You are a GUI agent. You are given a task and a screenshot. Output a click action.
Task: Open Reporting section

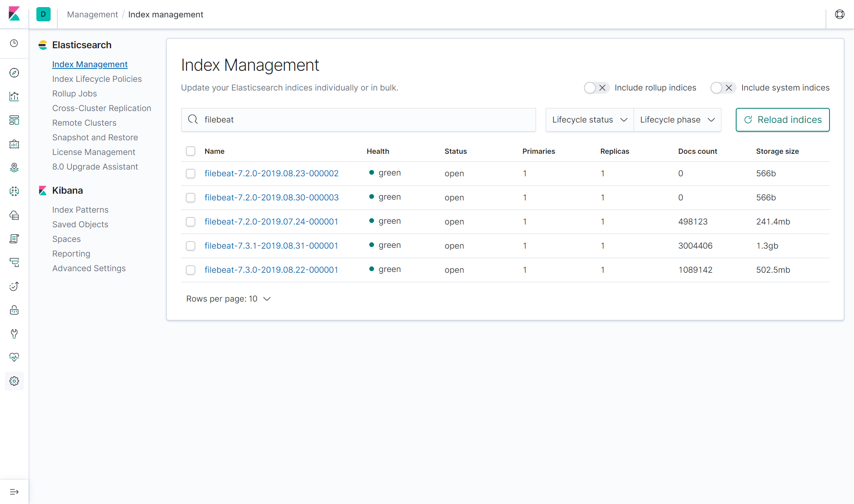(71, 253)
